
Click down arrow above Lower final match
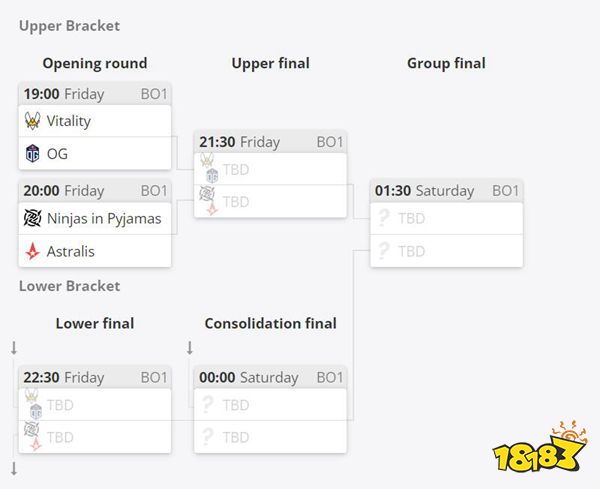[x=14, y=348]
